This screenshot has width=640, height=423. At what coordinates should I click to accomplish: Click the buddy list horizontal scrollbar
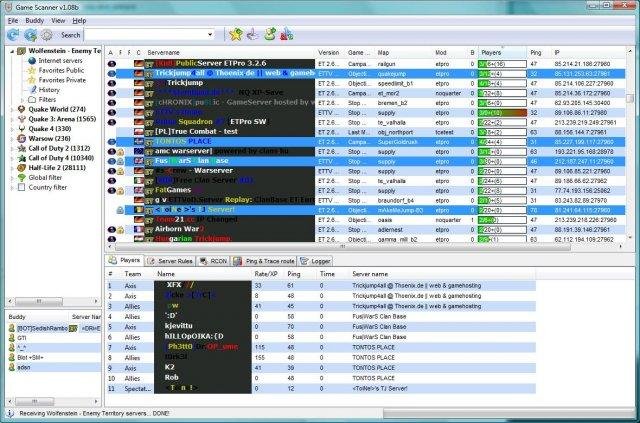(35, 401)
